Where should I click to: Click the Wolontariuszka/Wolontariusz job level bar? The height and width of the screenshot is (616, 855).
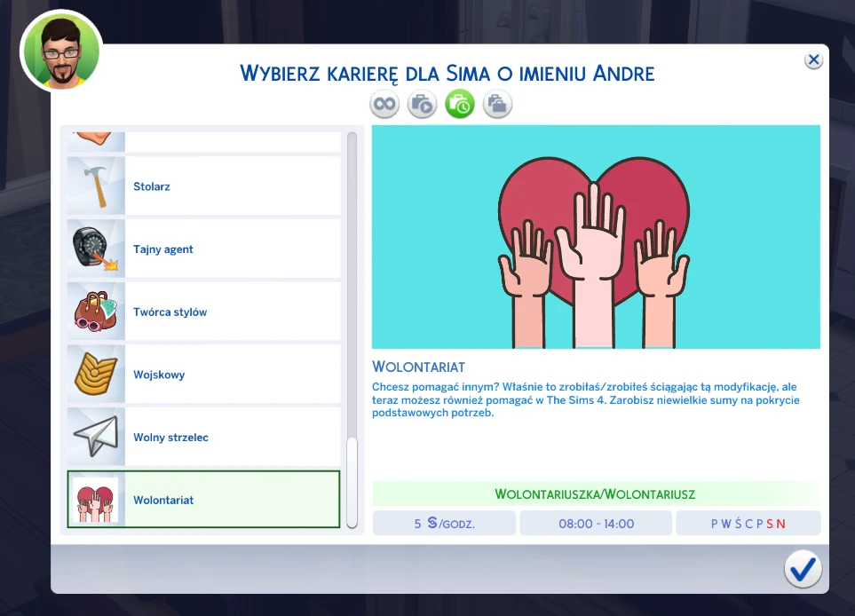click(x=596, y=494)
